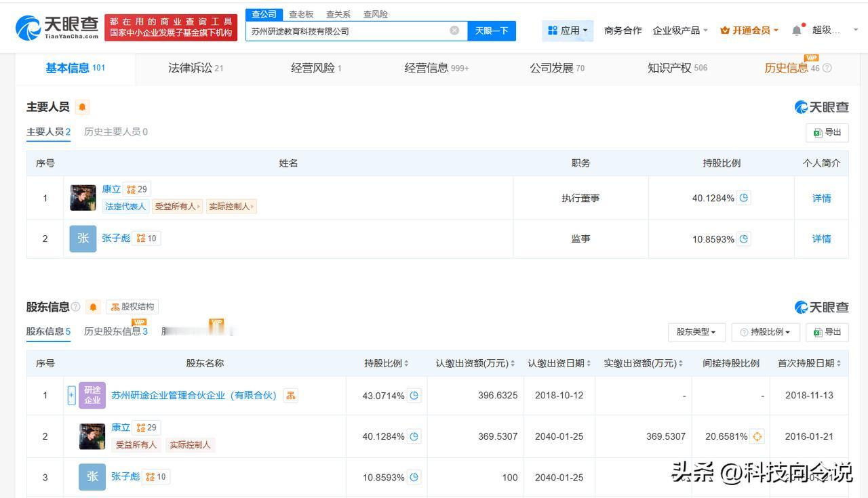Image resolution: width=868 pixels, height=498 pixels.
Task: Open the 康立 link in the shareholder table
Action: coord(121,428)
